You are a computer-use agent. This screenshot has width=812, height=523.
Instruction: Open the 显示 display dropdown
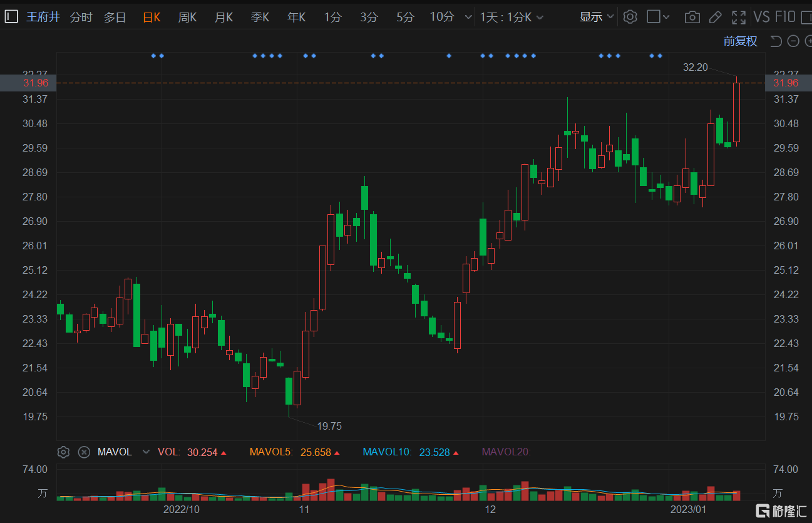click(x=597, y=17)
